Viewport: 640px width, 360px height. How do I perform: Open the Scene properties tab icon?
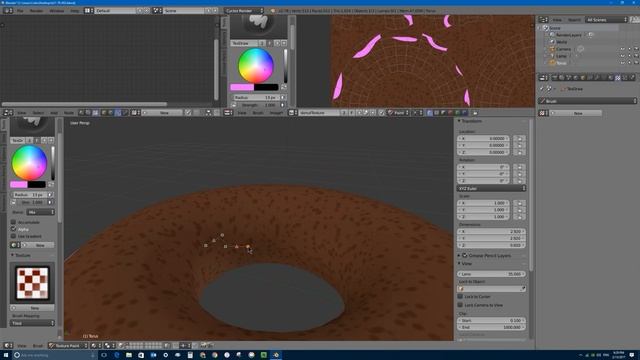(x=569, y=77)
